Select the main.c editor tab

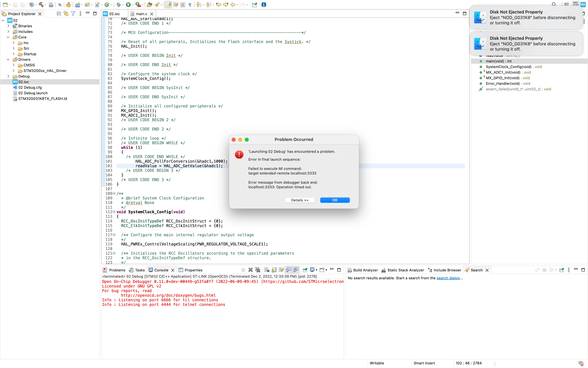pos(142,14)
